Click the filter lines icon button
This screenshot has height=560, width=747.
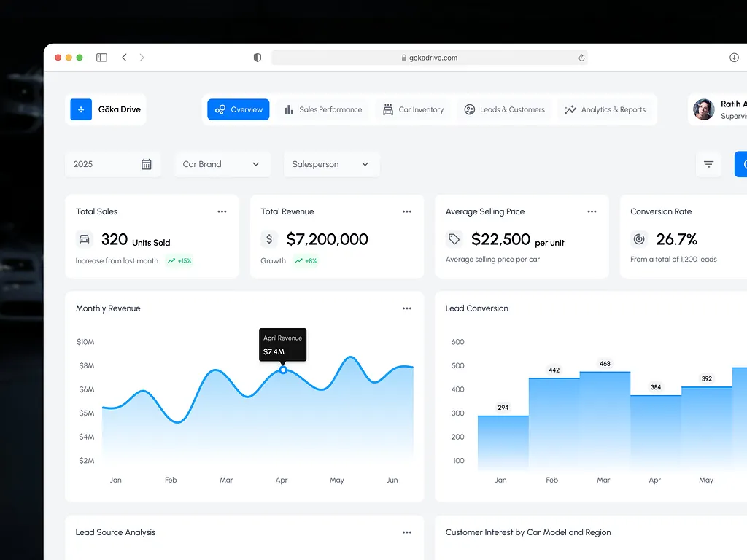(708, 164)
